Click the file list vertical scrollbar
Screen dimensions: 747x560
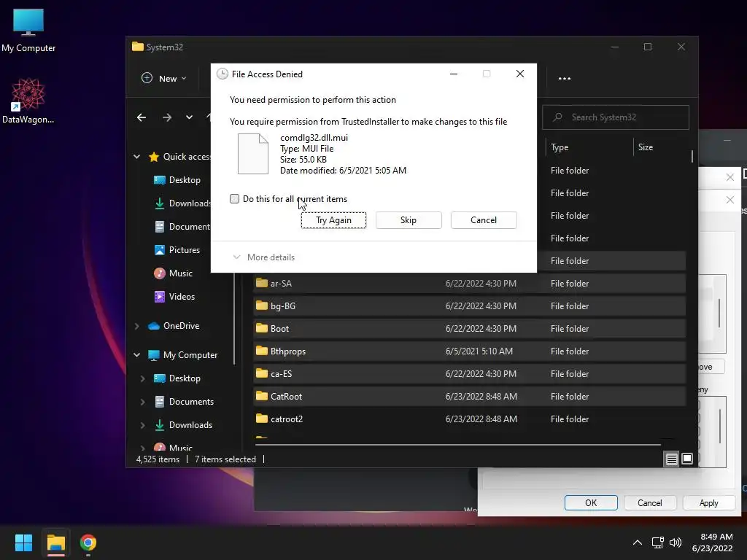coord(692,156)
